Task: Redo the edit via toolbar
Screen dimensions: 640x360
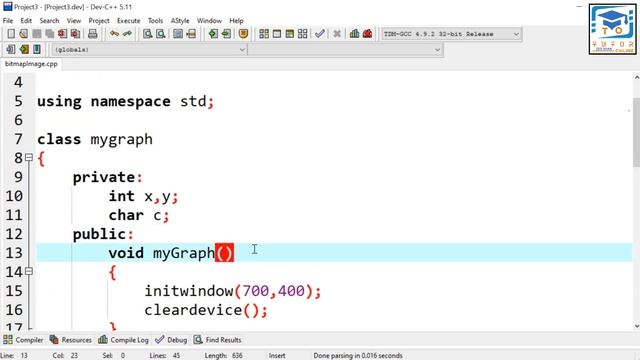Action: 127,34
